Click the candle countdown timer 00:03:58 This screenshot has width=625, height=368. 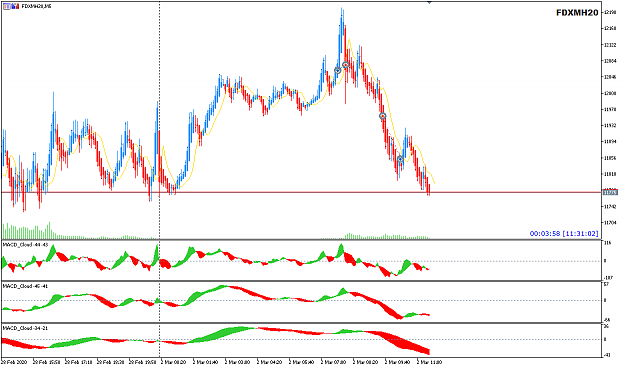[544, 233]
